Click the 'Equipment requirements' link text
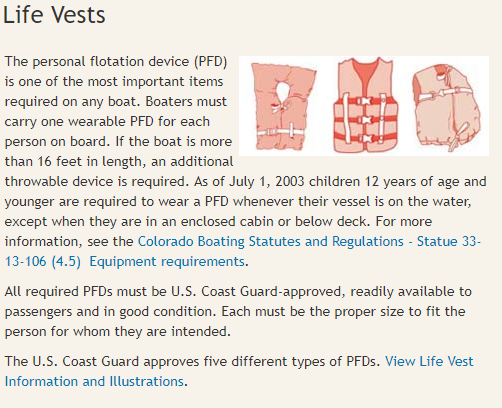502x408 pixels. (167, 261)
